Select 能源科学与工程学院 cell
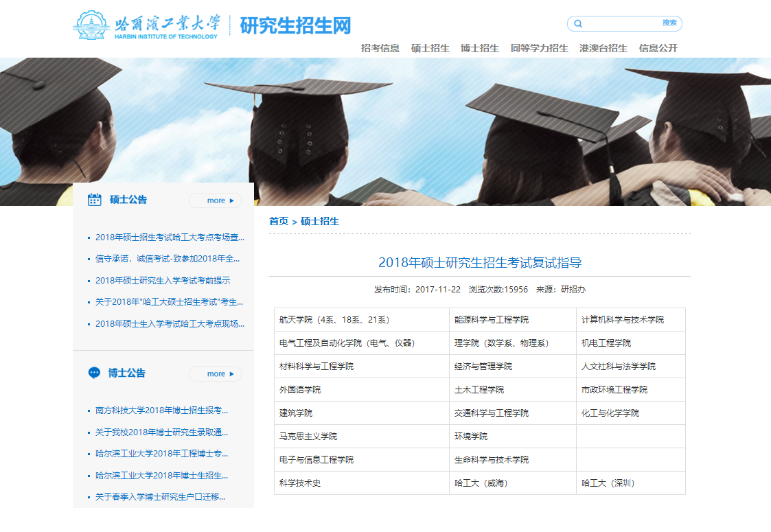Image resolution: width=771 pixels, height=532 pixels. 513,320
